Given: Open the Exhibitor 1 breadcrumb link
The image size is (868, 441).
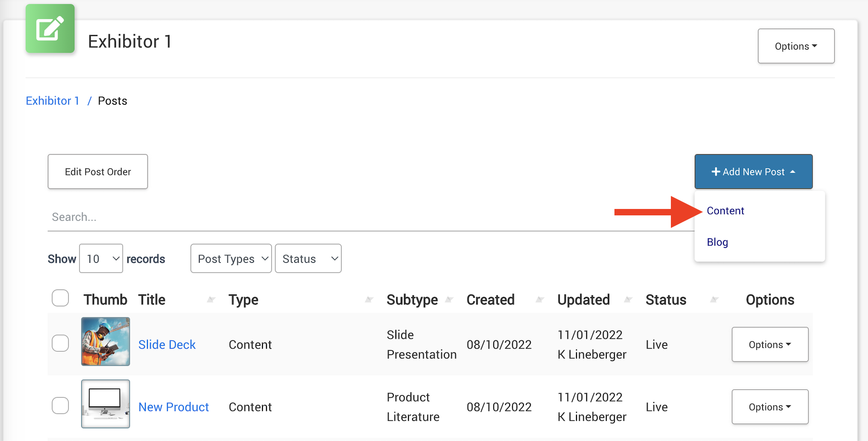Looking at the screenshot, I should 53,101.
